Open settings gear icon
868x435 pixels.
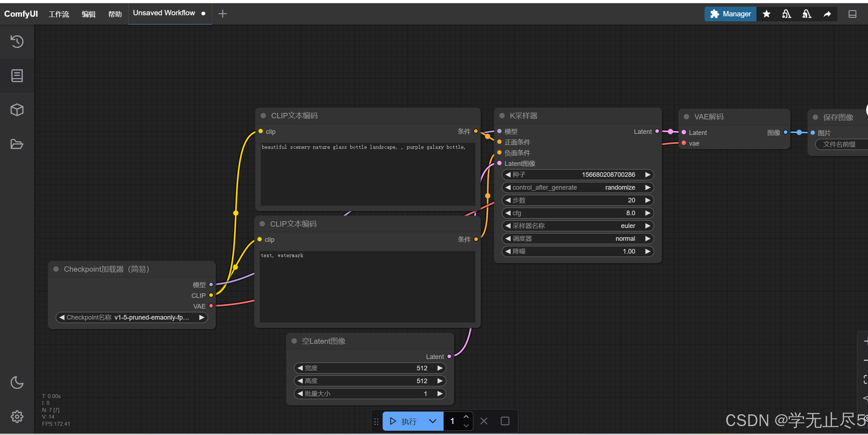[x=17, y=416]
